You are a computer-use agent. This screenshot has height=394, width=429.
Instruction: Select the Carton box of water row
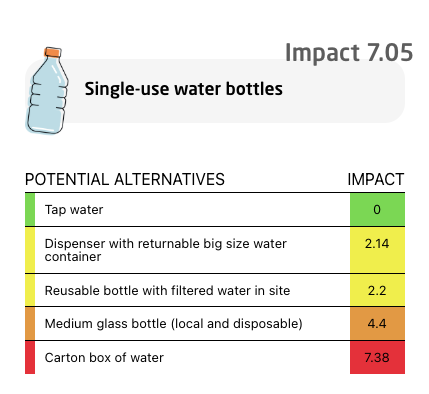tap(215, 357)
